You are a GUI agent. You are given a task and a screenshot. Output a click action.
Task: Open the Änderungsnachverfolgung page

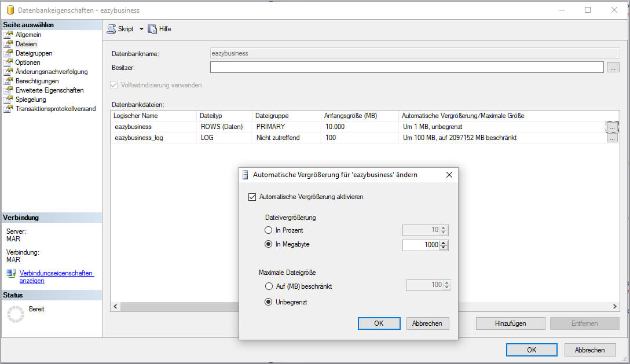(51, 72)
